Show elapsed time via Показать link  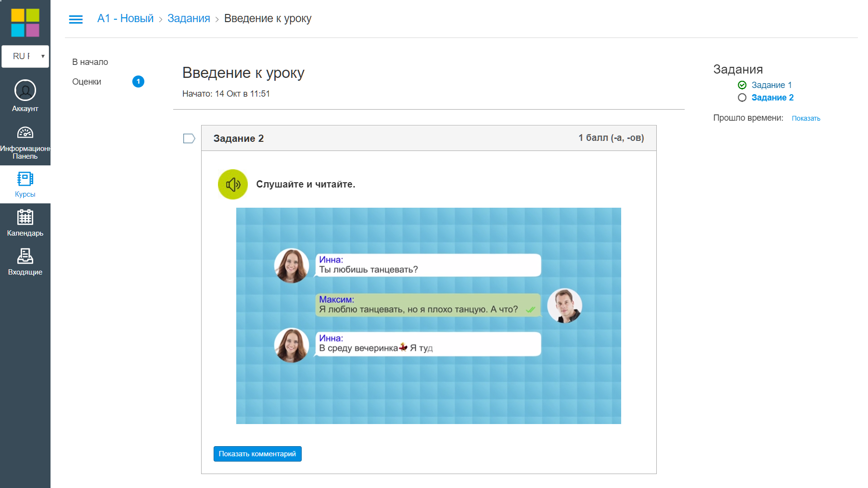pyautogui.click(x=806, y=118)
